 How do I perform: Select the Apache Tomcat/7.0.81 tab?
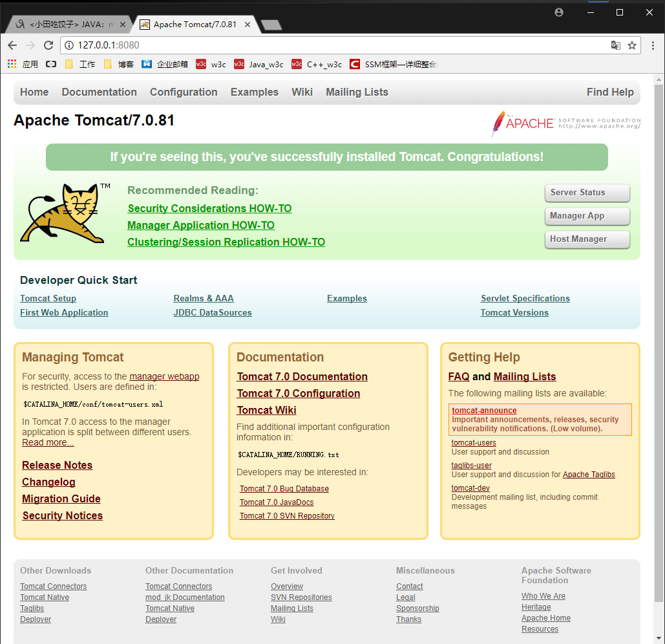click(195, 25)
